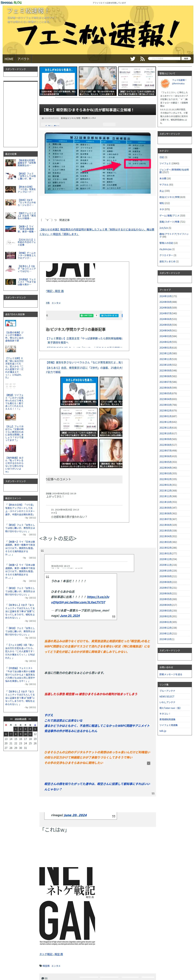Open NEWS SELECT in リンク集
The height and width of the screenshot is (980, 196).
tap(167, 697)
